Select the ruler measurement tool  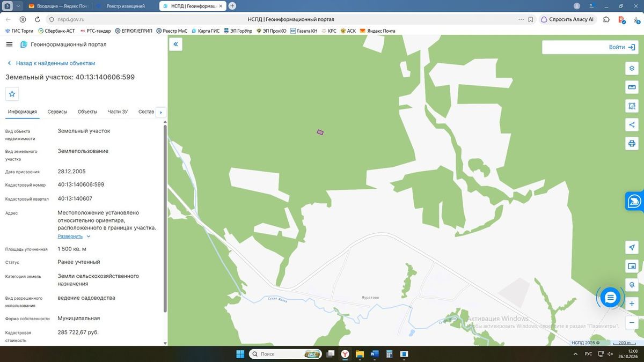point(632,87)
